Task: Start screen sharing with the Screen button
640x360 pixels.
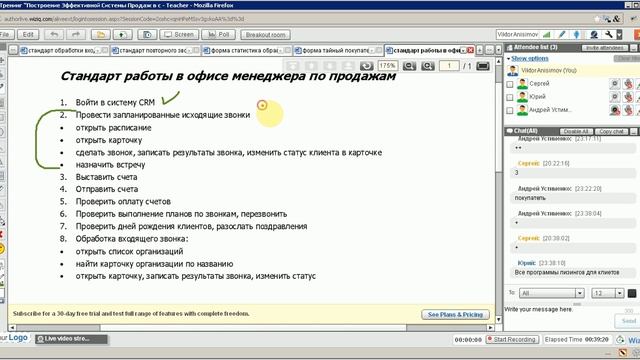Action: (179, 35)
